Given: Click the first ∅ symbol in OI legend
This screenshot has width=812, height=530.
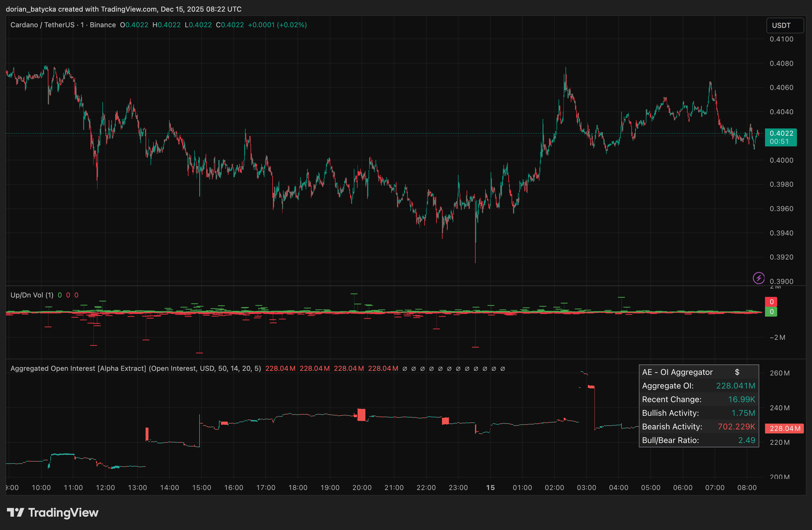Looking at the screenshot, I should pos(405,369).
